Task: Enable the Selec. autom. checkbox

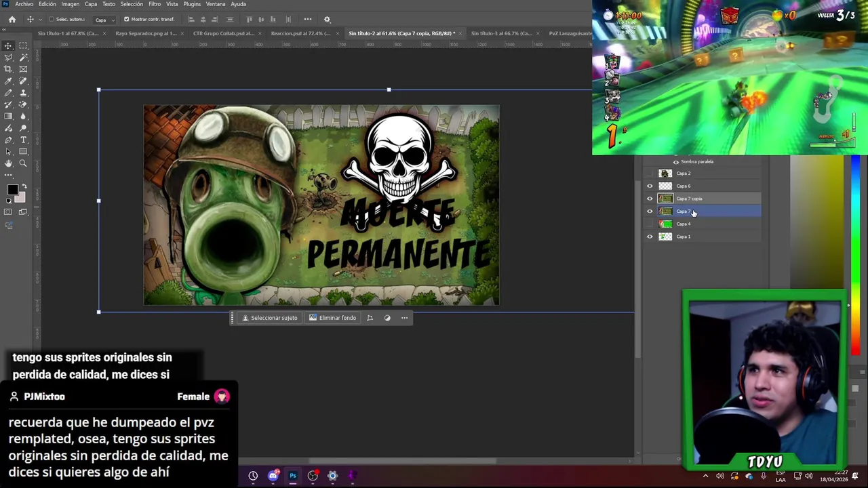Action: coord(52,19)
